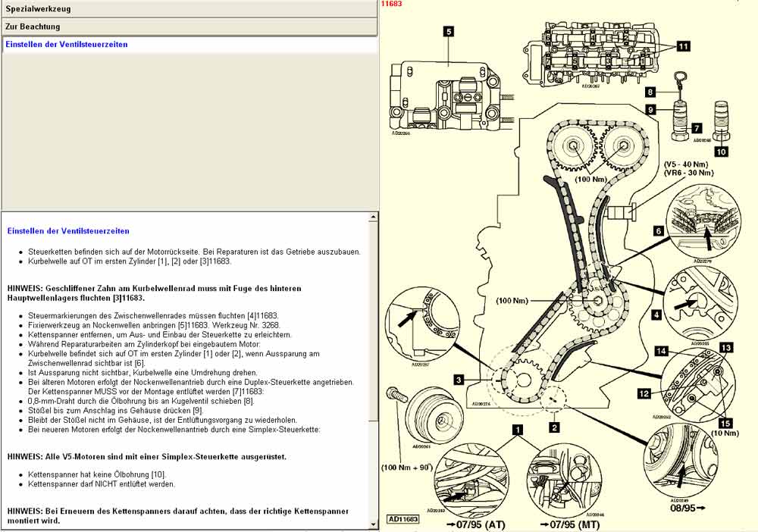758x532 pixels.
Task: Click callout number 9 at the tensioner plunger
Action: [650, 109]
